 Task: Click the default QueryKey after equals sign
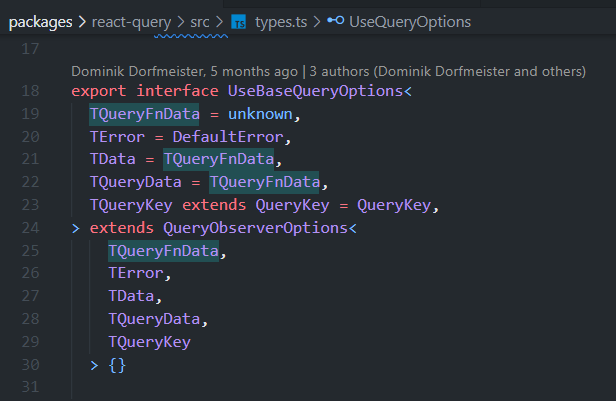394,205
